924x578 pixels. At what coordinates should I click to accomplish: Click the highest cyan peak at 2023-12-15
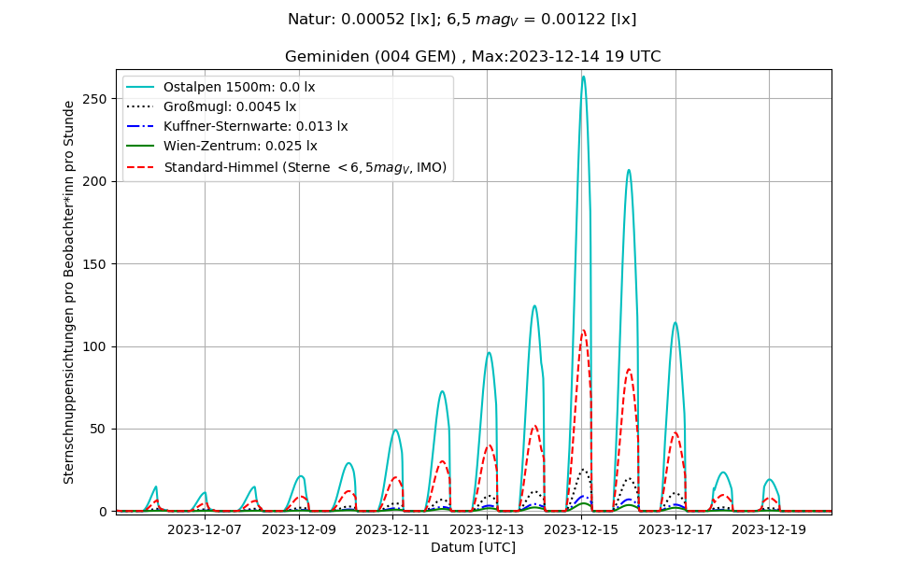(x=583, y=78)
